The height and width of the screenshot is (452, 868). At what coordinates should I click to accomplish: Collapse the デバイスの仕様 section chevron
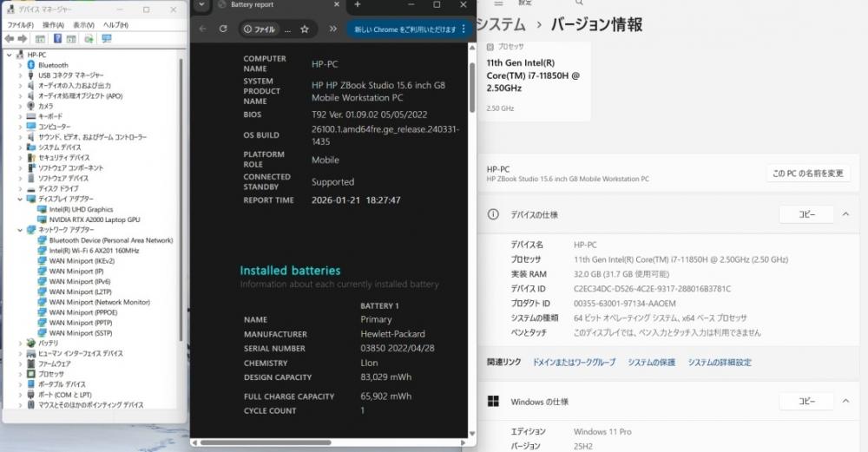pos(845,214)
